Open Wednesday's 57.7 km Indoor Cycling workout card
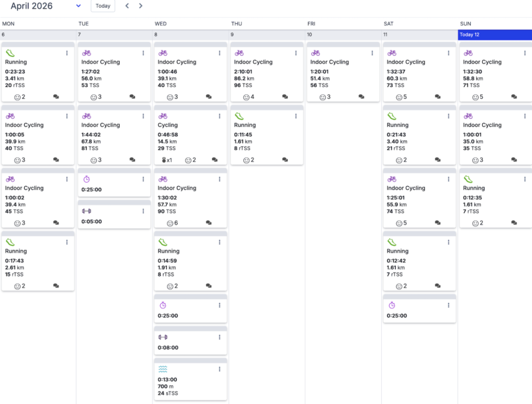The height and width of the screenshot is (404, 532). pos(190,199)
